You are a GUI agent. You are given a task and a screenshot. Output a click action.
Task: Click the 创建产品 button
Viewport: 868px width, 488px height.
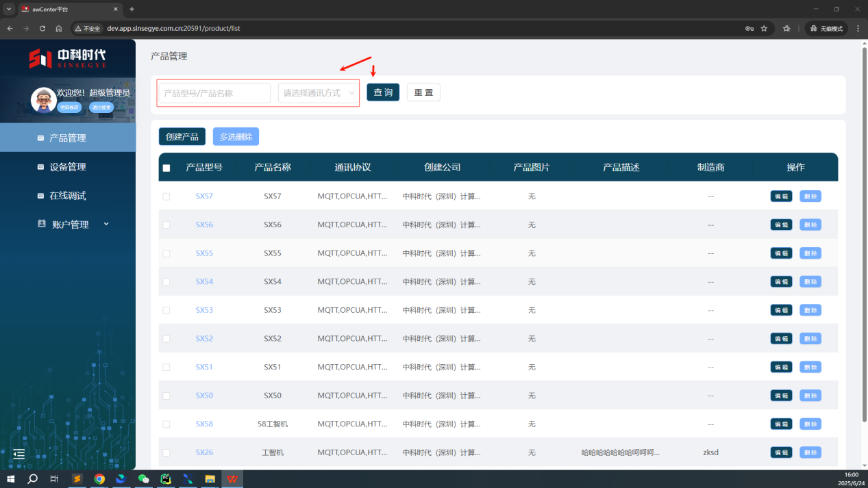(x=182, y=137)
